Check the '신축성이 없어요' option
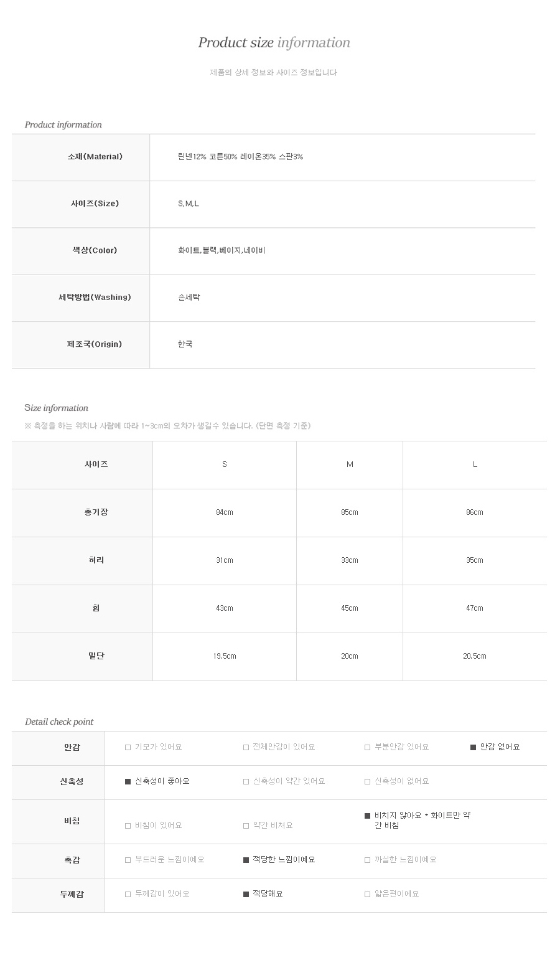The width and height of the screenshot is (560, 965). pos(367,781)
